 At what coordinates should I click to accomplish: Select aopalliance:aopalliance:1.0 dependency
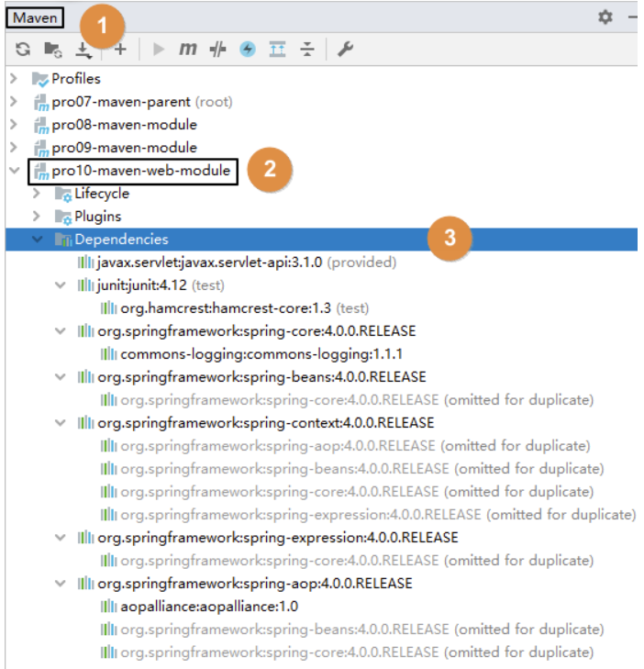coord(209,607)
